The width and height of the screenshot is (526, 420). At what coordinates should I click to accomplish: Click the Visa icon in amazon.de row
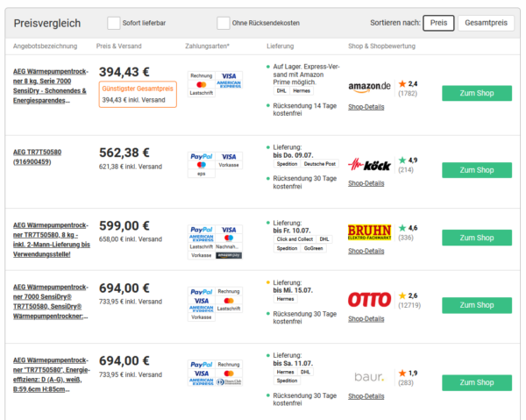[229, 76]
